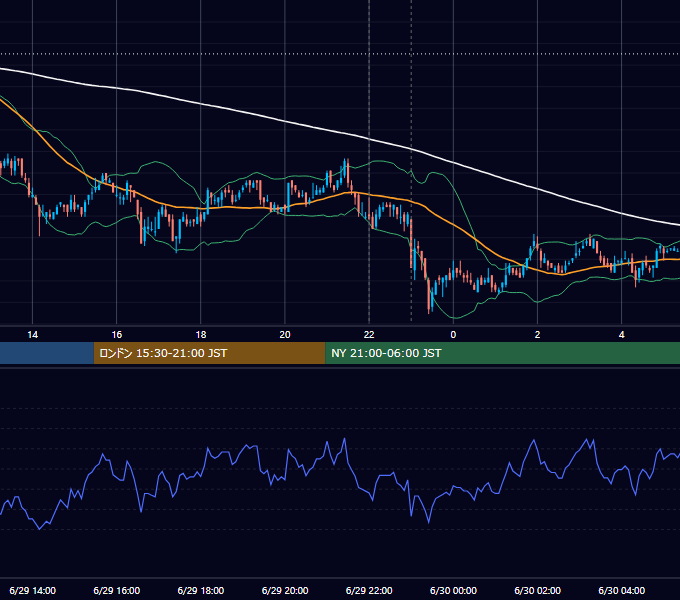Click the hour label 2 on price chart axis

537,335
